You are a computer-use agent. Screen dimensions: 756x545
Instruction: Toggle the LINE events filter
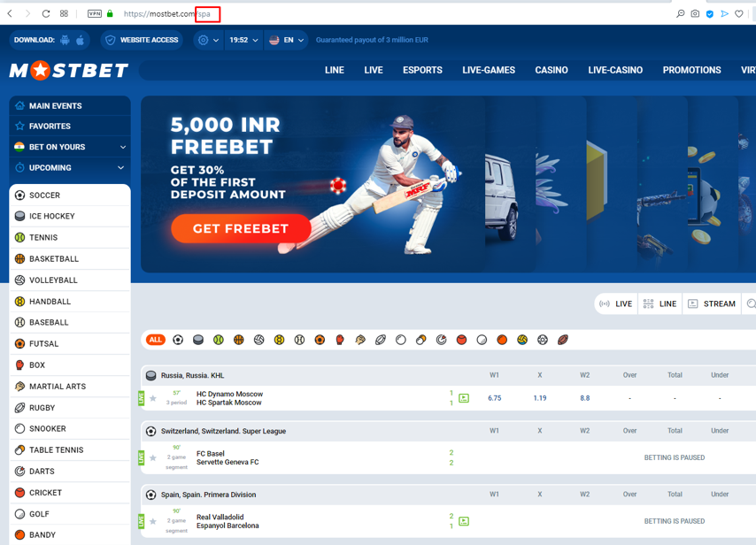(x=660, y=303)
